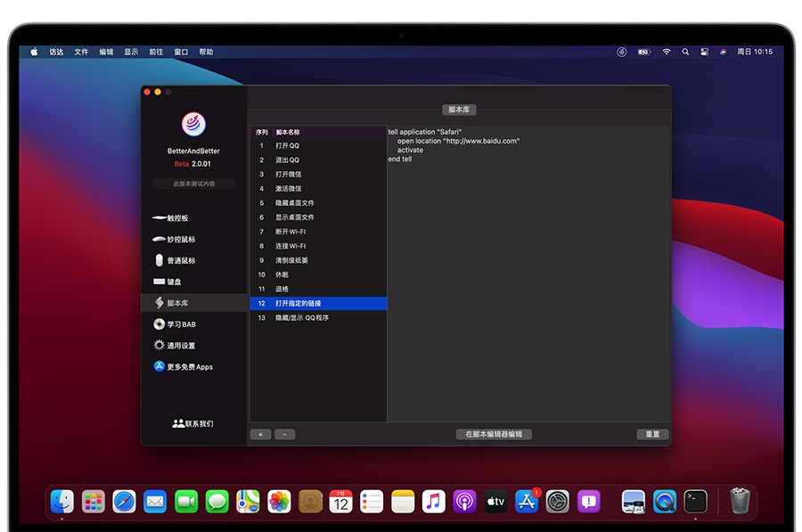The image size is (802, 532).
Task: Open Spotlight search in menu bar
Action: pyautogui.click(x=685, y=52)
